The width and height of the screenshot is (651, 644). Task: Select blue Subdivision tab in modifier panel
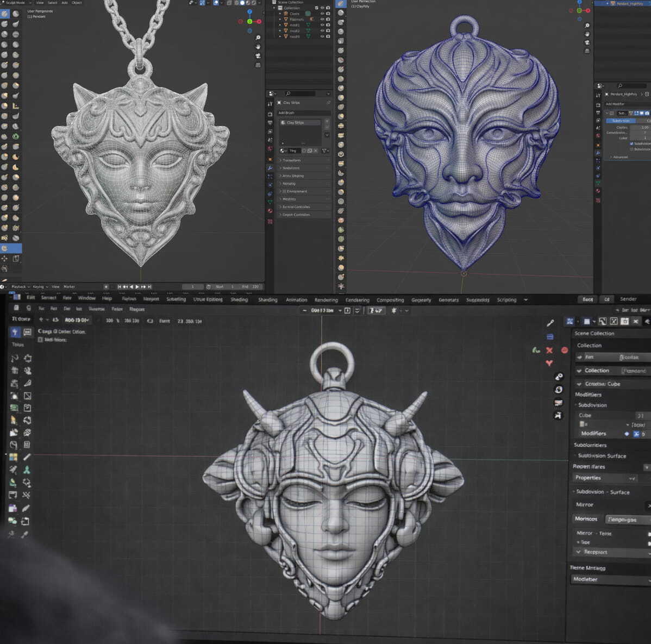(621, 121)
